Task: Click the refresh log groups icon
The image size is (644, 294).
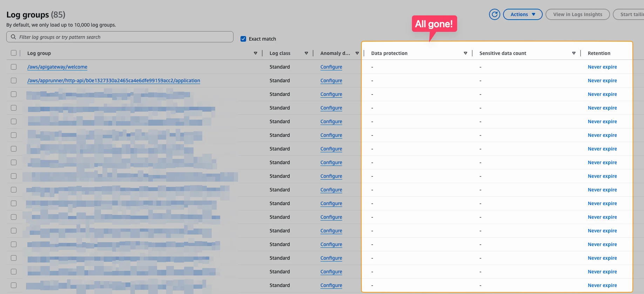Action: (x=494, y=14)
